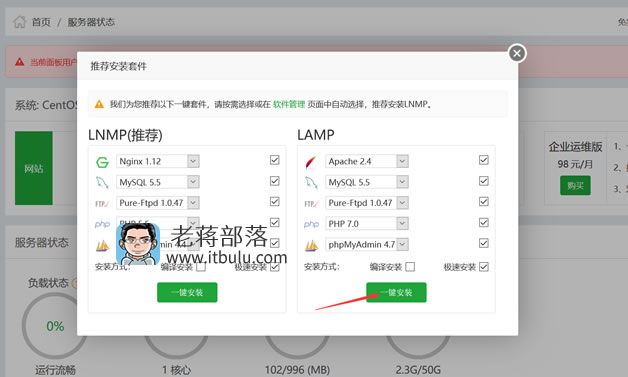
Task: Click the php icon beside PHP 7.0
Action: [311, 224]
